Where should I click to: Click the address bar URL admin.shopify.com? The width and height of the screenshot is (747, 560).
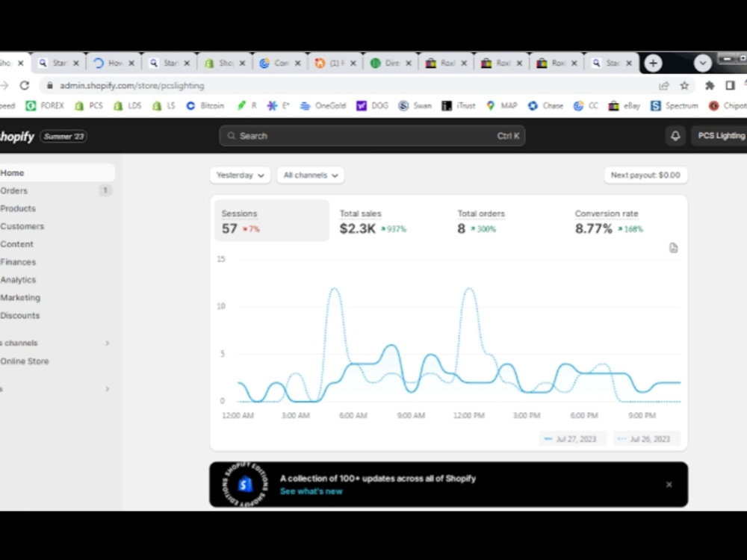click(132, 86)
